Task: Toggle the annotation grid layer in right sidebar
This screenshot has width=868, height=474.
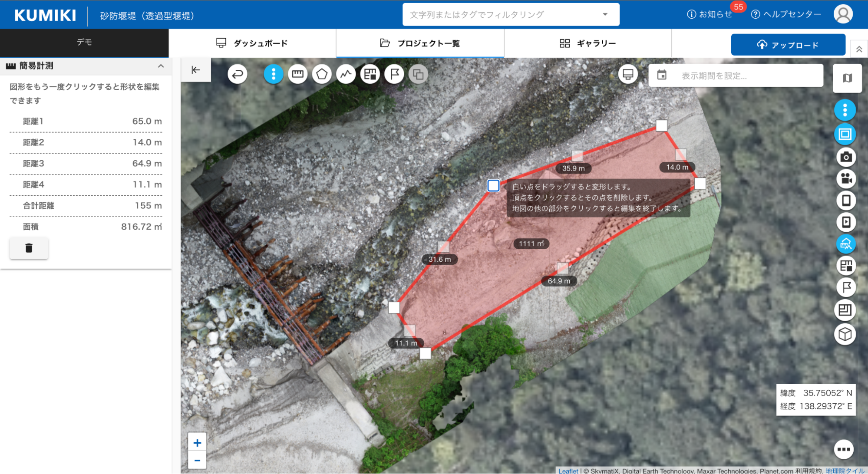Action: point(846,266)
